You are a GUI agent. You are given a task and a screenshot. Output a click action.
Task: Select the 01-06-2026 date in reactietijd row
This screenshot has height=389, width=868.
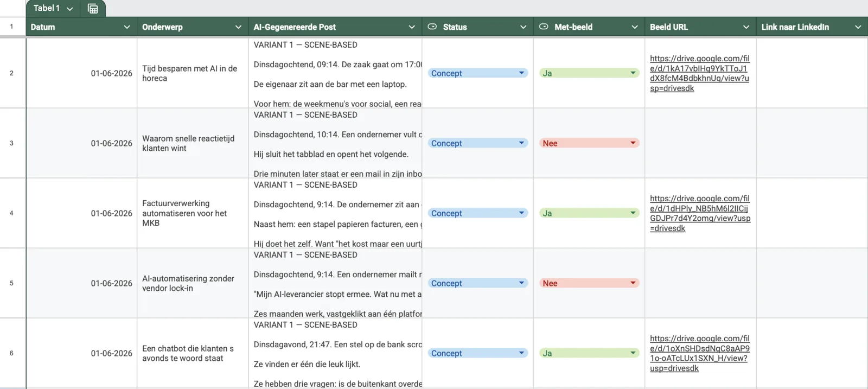[x=81, y=143]
